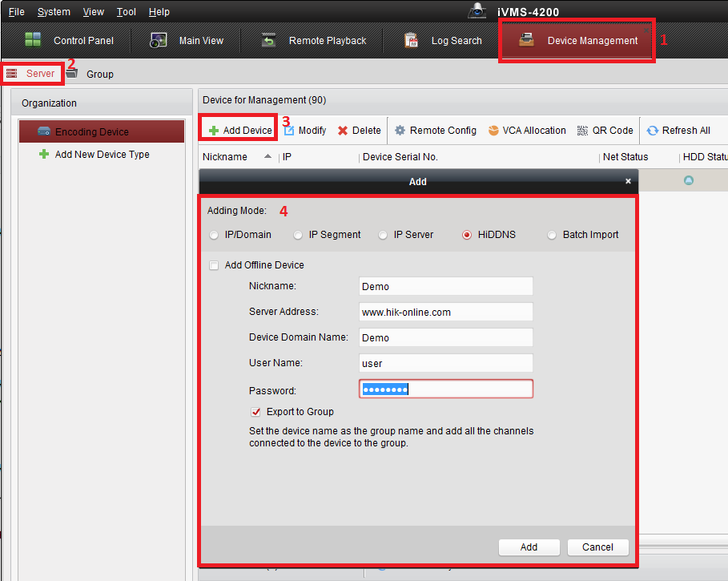Screen dimensions: 728x581
Task: Uncheck the Export to Group option
Action: [x=256, y=412]
